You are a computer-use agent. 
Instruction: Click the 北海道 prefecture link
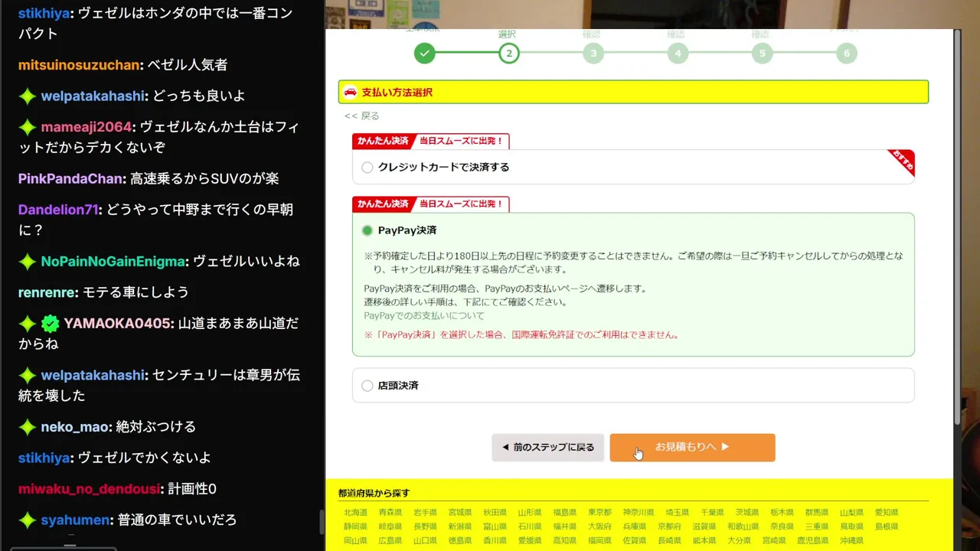355,513
